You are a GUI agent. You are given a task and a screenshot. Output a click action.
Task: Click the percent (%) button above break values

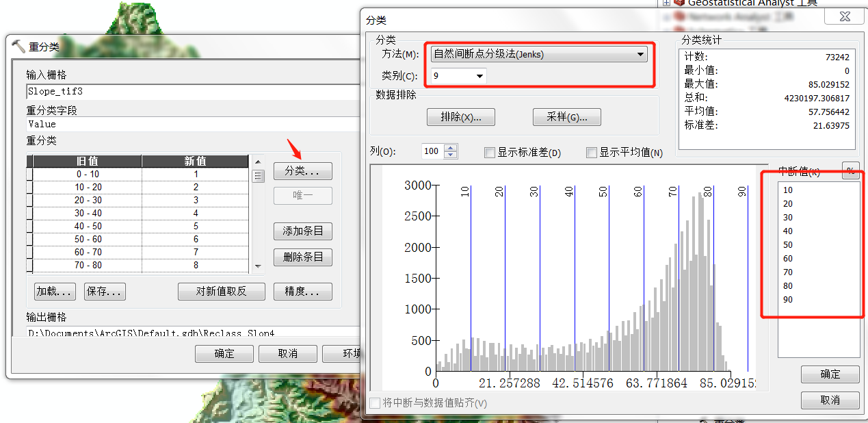(x=851, y=170)
